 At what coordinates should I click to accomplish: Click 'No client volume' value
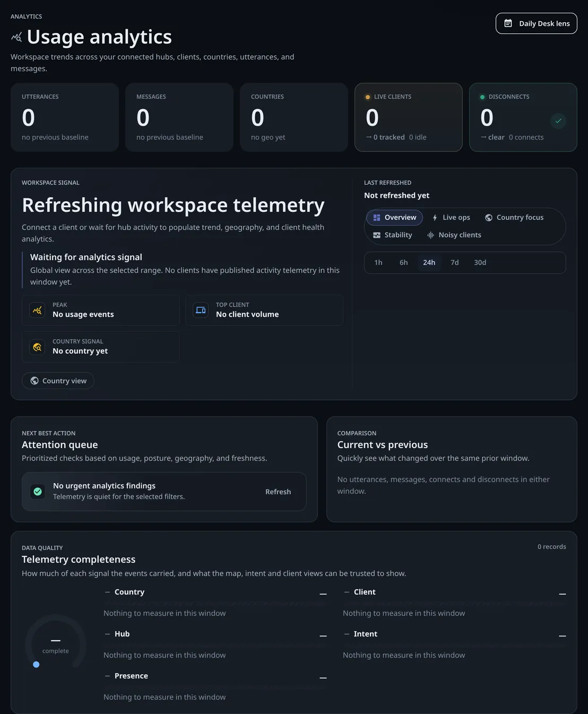(x=247, y=314)
